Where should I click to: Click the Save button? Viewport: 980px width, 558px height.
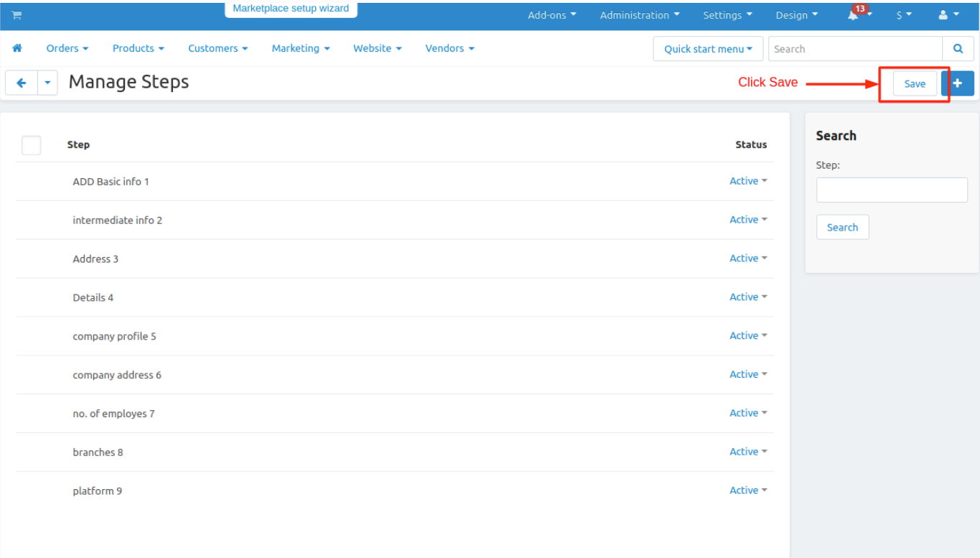point(914,83)
